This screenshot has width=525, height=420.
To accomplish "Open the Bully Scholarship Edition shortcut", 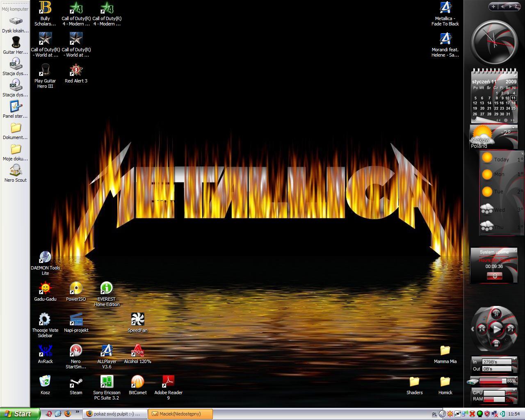I will (45, 14).
